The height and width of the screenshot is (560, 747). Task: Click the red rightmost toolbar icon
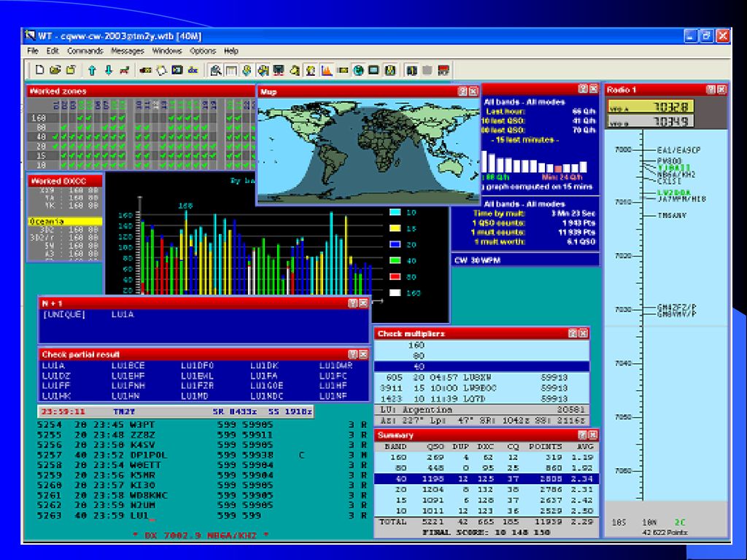pyautogui.click(x=443, y=71)
